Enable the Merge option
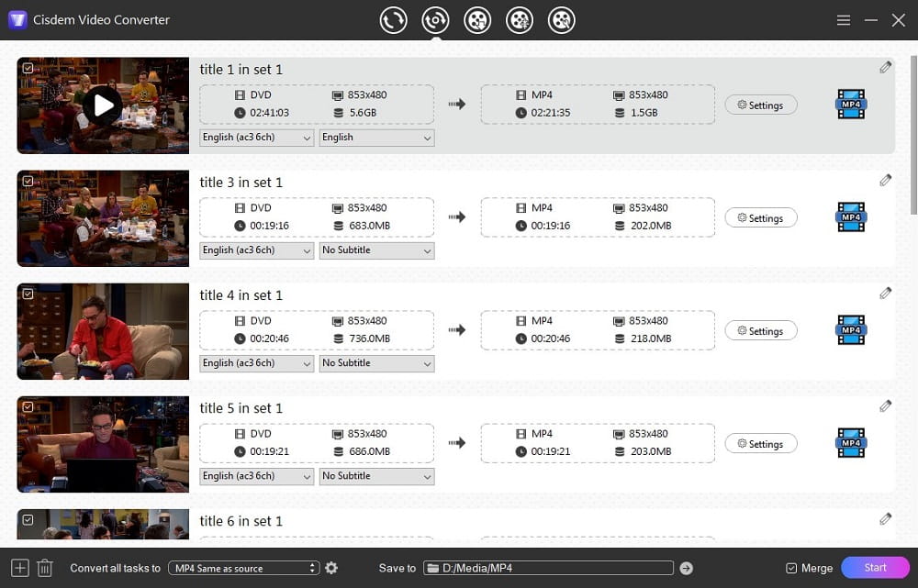The height and width of the screenshot is (588, 918). click(791, 568)
